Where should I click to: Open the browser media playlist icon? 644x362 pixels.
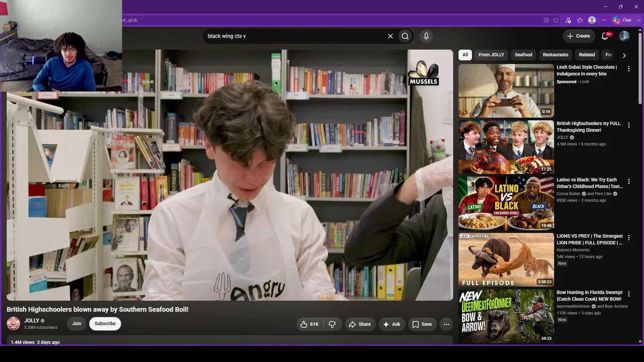coord(568,20)
